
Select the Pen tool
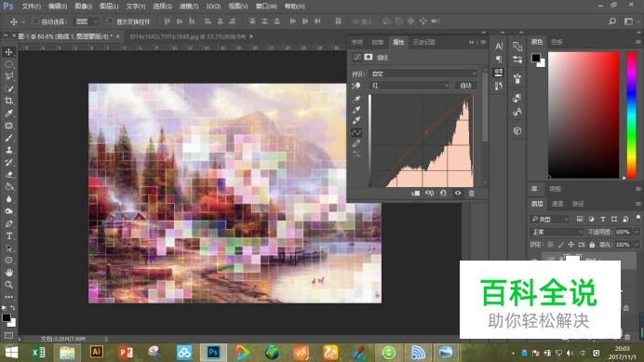(x=8, y=224)
